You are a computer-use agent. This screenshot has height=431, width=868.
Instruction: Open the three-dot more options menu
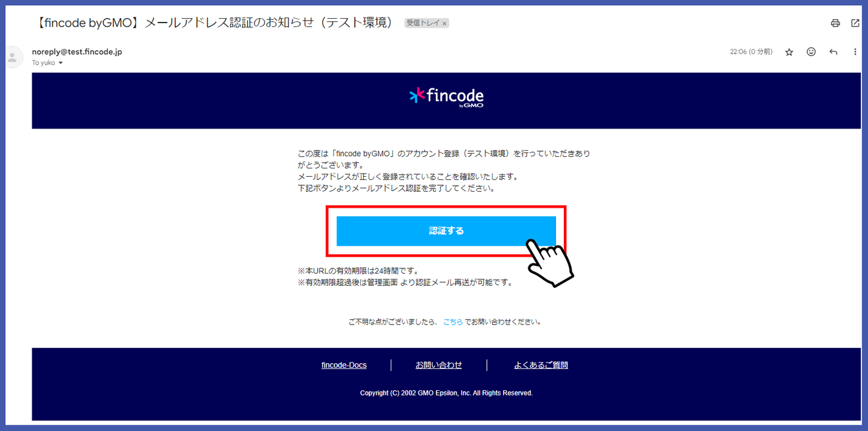(x=855, y=52)
